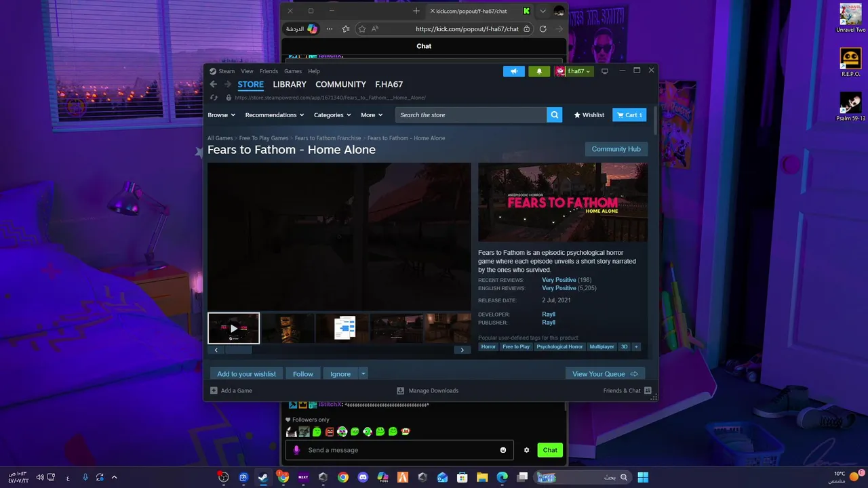
Task: Open chat settings gear in Kick chat
Action: pos(526,450)
